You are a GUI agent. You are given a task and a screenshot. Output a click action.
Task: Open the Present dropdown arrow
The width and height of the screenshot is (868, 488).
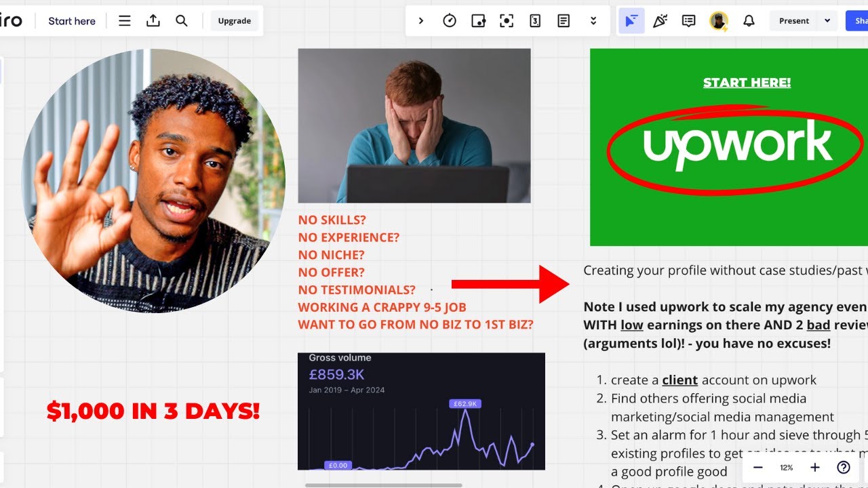(x=827, y=21)
